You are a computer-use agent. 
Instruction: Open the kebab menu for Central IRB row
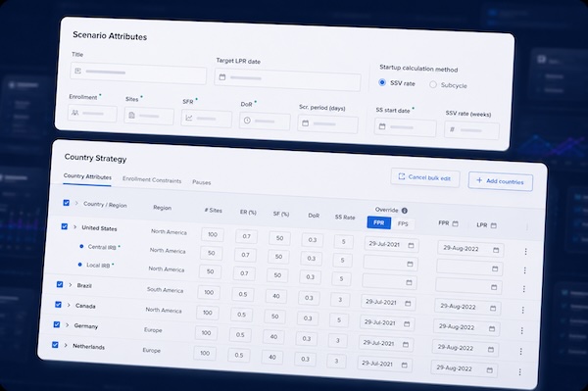(524, 270)
